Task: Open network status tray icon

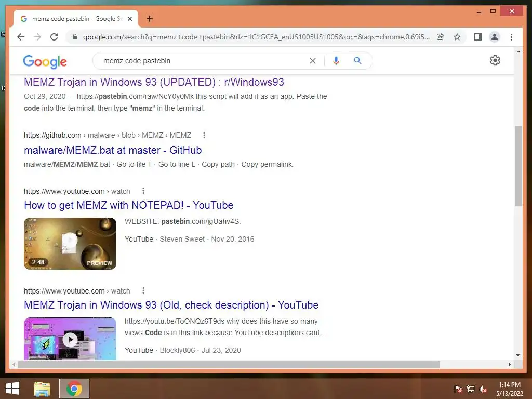Action: tap(471, 389)
